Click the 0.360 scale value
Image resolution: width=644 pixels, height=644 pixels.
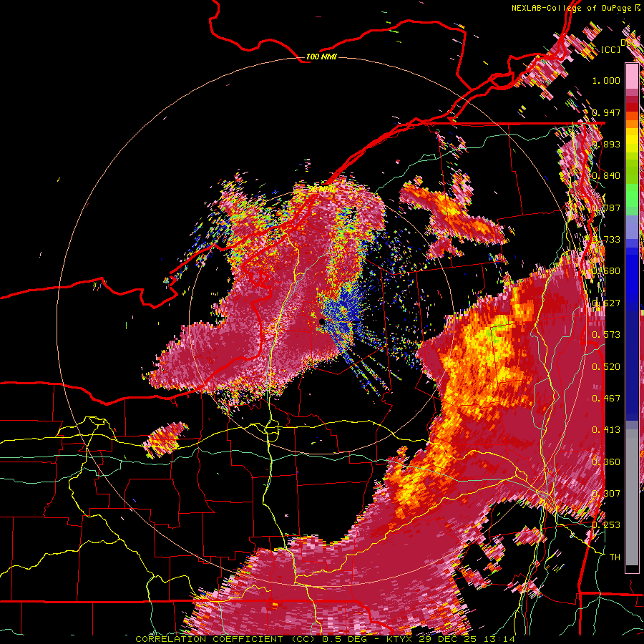606,462
